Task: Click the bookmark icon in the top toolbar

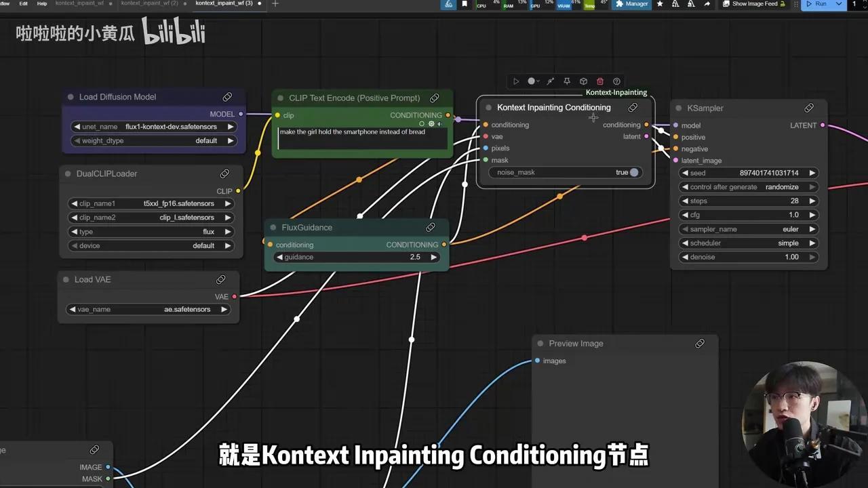Action: [x=465, y=5]
